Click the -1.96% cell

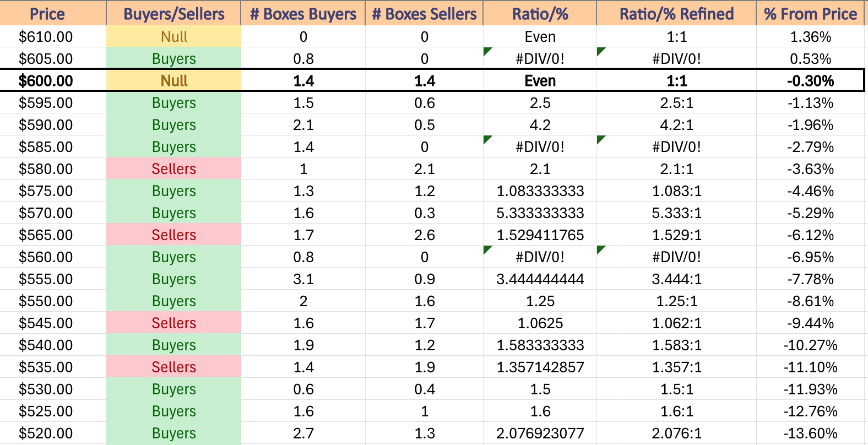pyautogui.click(x=810, y=124)
